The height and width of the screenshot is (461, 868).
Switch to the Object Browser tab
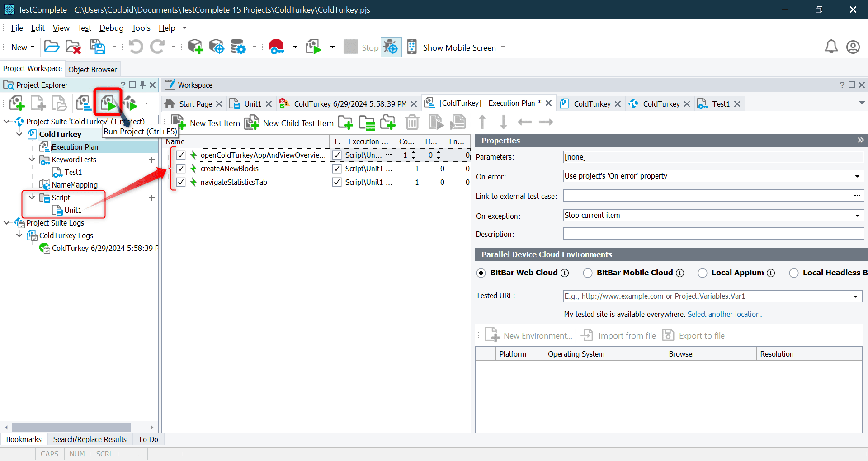[x=92, y=69]
